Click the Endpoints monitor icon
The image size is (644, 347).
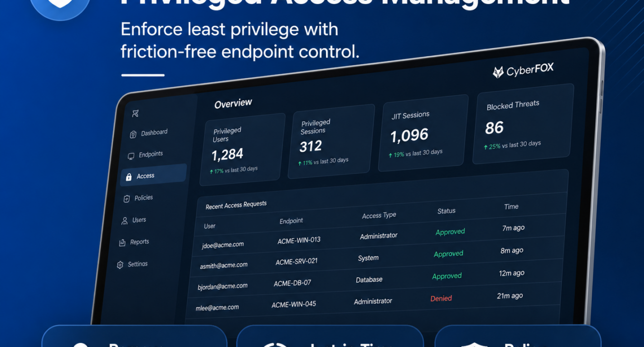click(x=131, y=156)
